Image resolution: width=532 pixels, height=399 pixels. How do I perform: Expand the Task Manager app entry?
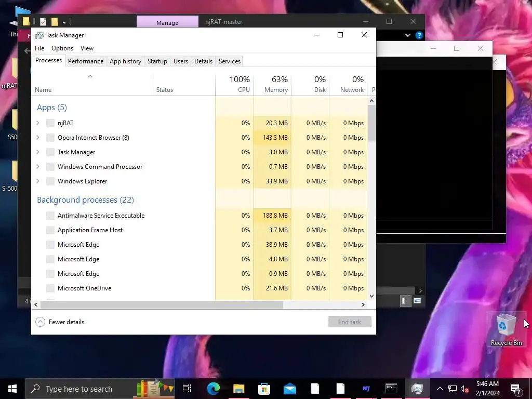click(38, 152)
